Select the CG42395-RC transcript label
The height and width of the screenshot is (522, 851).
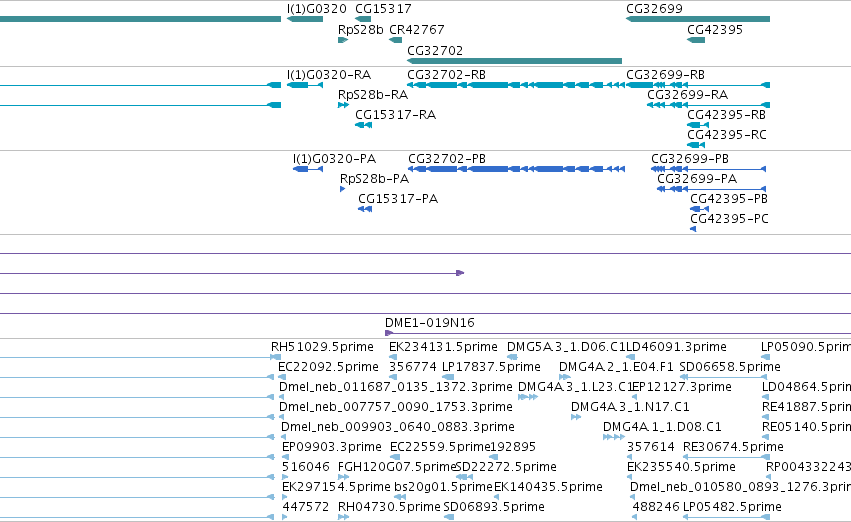coord(727,135)
